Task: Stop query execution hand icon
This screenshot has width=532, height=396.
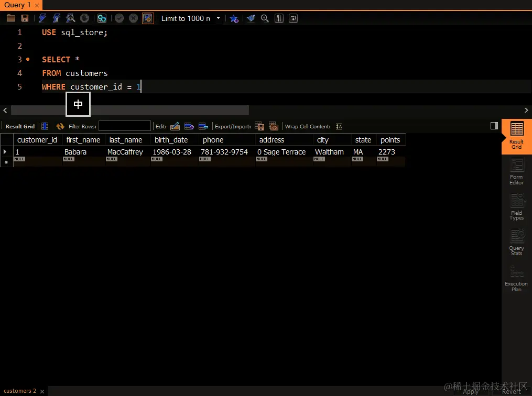Action: 84,18
